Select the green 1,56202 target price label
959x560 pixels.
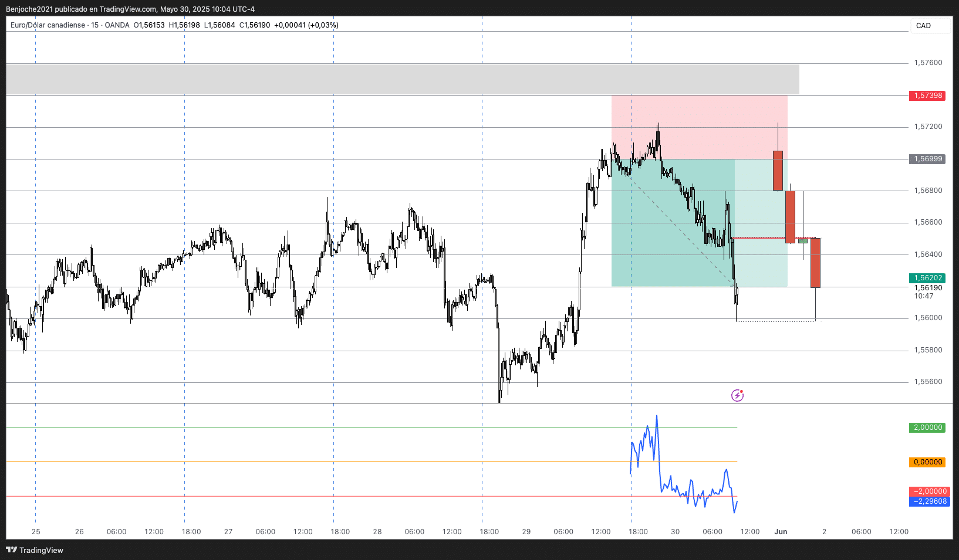pyautogui.click(x=927, y=278)
